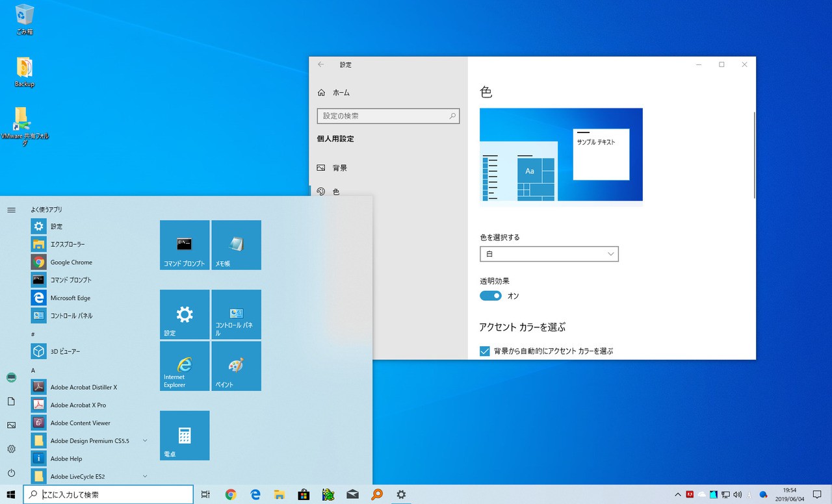Open the color mode (色を選択する) dropdown
Image resolution: width=832 pixels, height=504 pixels.
tap(549, 254)
